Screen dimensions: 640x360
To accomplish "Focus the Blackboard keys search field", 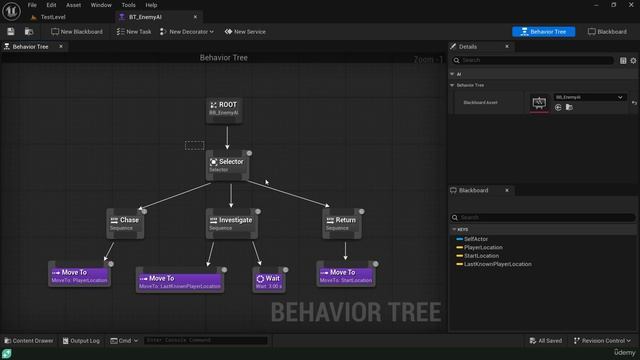I will [x=543, y=217].
